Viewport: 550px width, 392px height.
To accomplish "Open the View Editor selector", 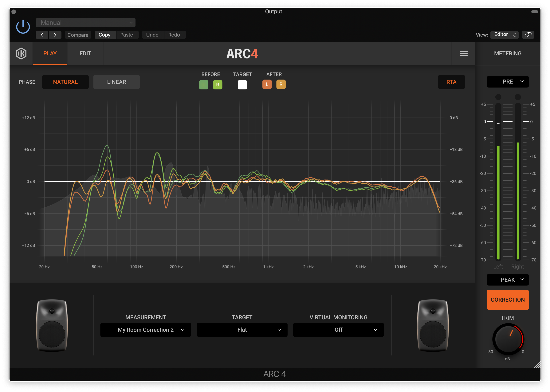I will tap(504, 34).
